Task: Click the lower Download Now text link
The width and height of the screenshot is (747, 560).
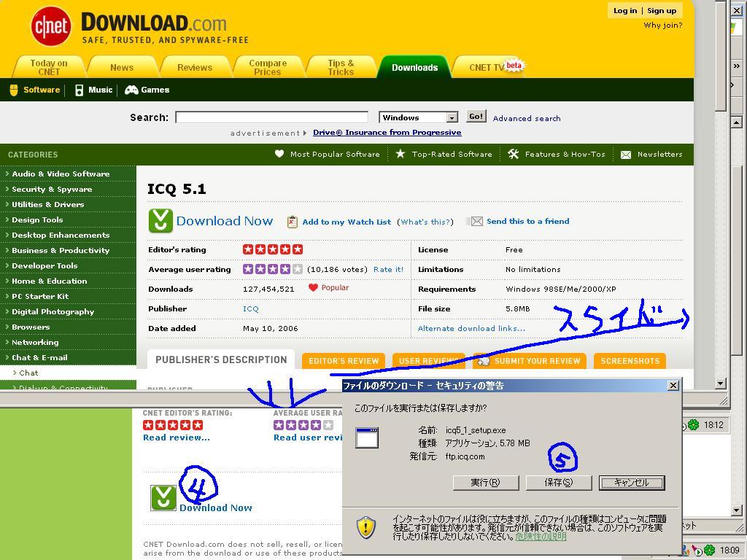Action: (216, 508)
